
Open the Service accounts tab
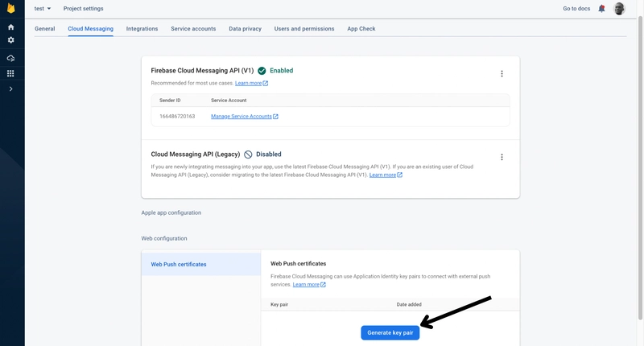[193, 29]
